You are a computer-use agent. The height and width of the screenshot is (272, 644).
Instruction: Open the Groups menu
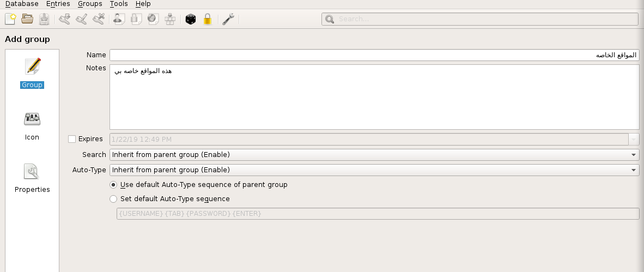click(90, 4)
